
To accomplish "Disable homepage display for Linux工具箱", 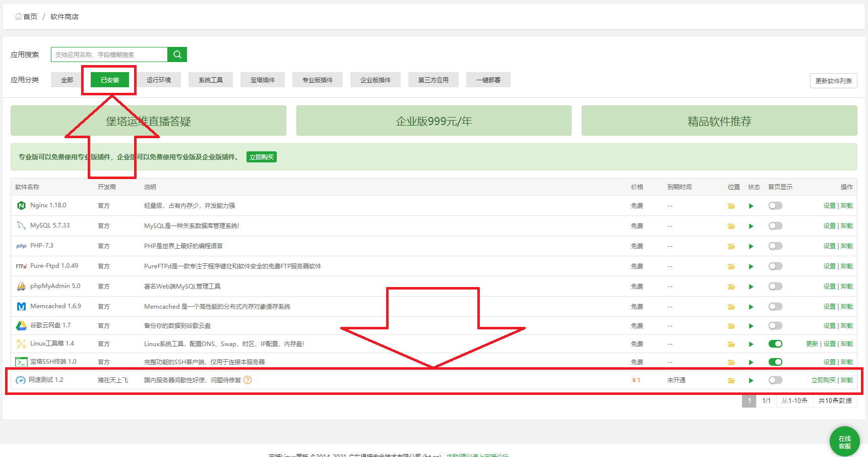I will (x=775, y=344).
